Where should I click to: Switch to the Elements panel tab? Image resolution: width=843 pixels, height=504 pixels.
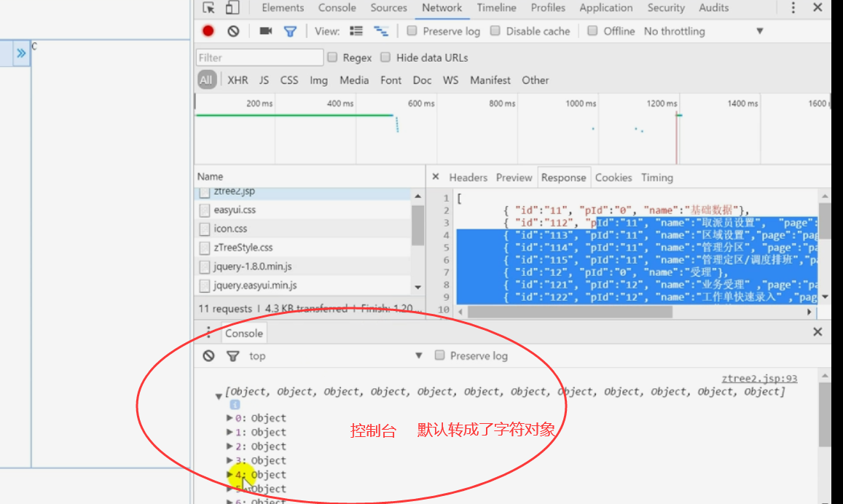tap(283, 7)
